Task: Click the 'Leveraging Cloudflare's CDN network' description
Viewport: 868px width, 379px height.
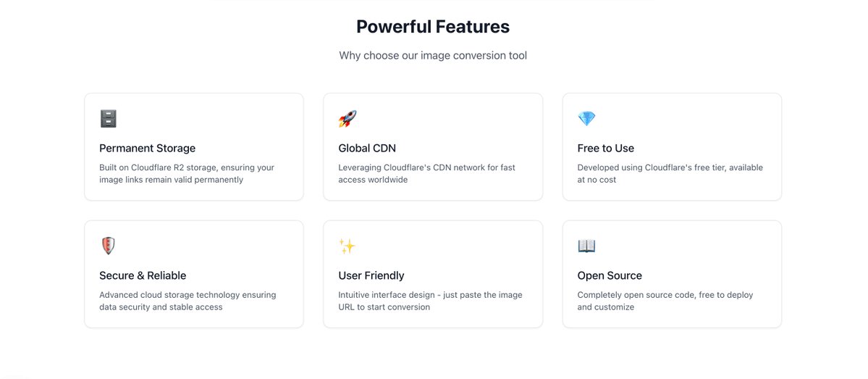Action: [x=427, y=173]
